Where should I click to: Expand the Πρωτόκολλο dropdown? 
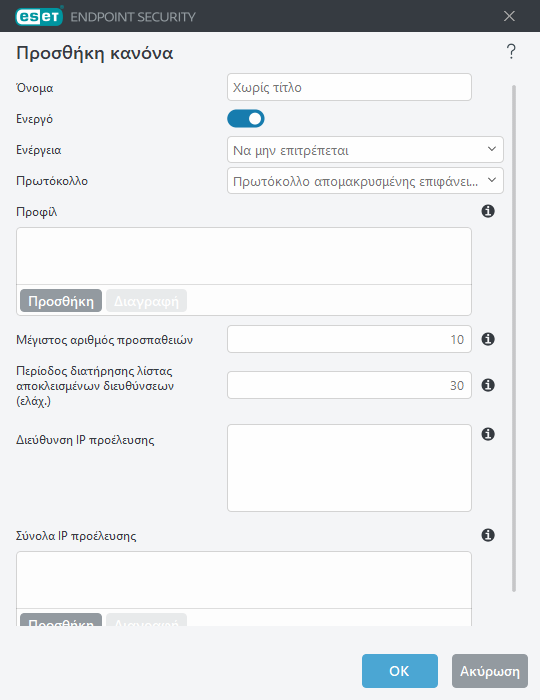(365, 181)
